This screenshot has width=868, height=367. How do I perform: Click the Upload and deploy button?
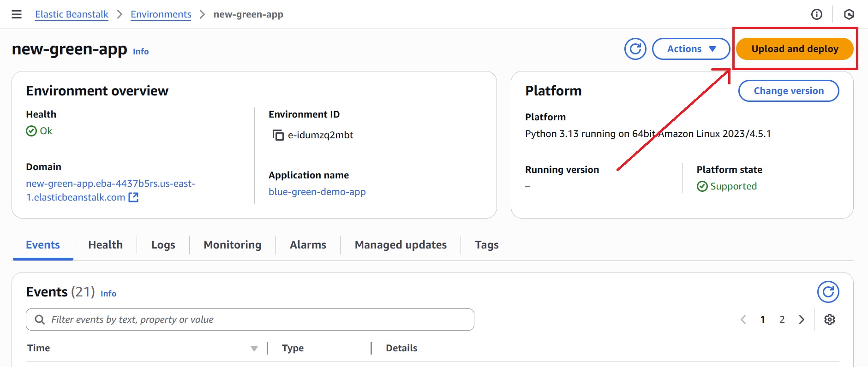(x=794, y=49)
